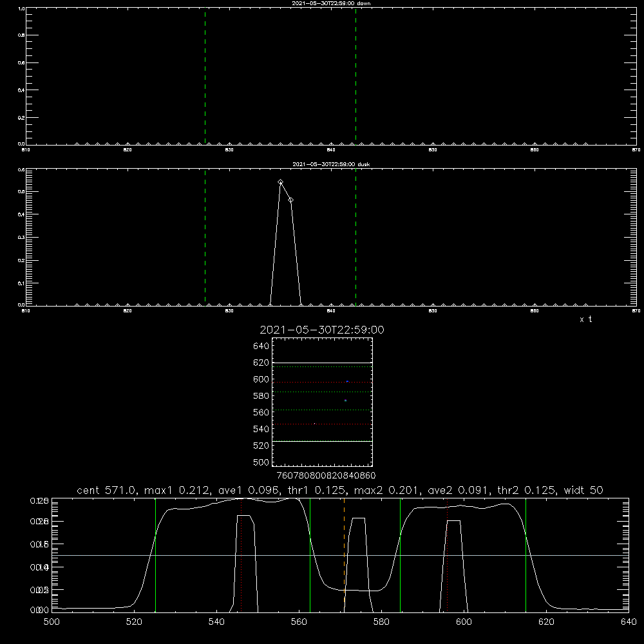
Task: Click the "620" y-axis label on the small middle plot
Action: (261, 363)
